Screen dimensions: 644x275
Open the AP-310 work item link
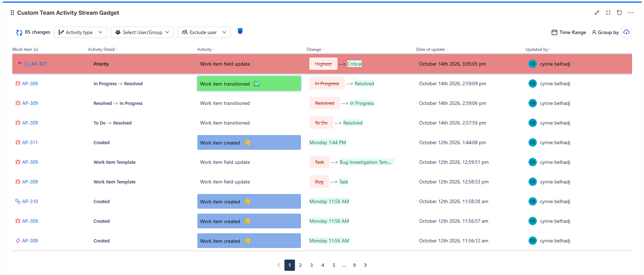click(30, 201)
